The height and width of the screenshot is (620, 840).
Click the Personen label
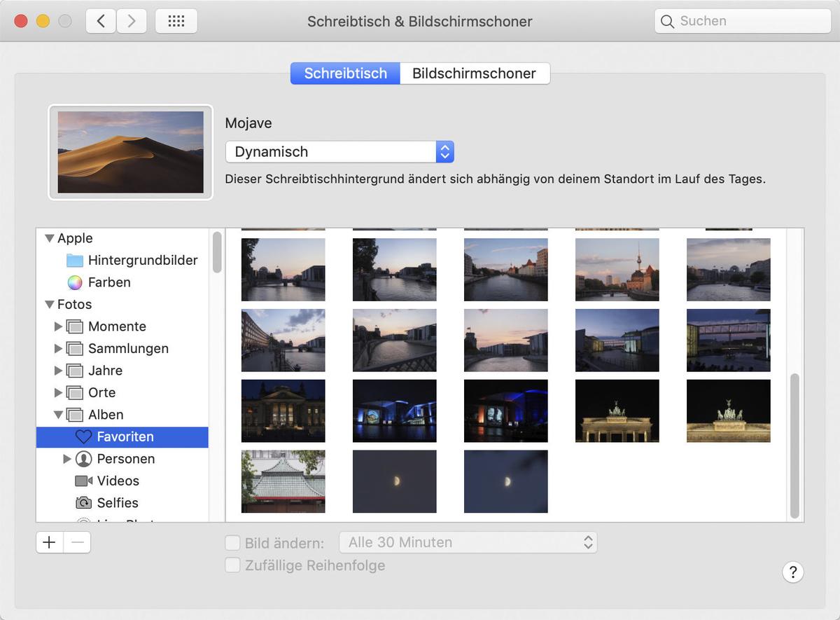126,459
